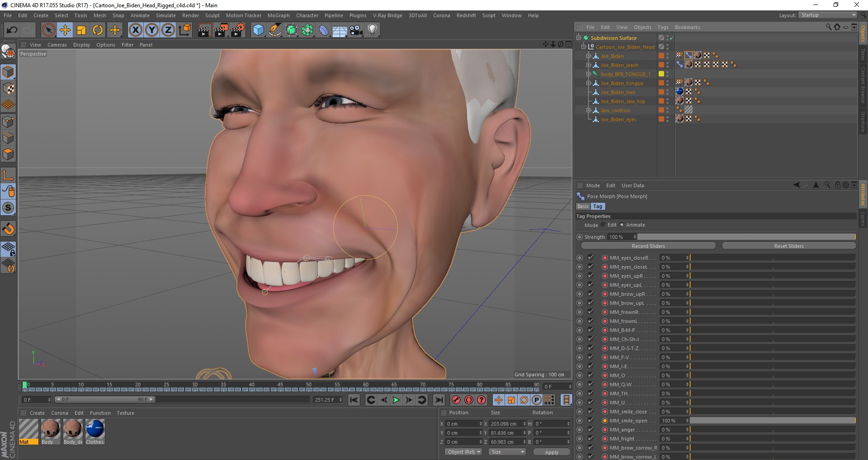The width and height of the screenshot is (868, 460).
Task: Collapse the Subdivision Surface object tree
Action: coord(578,38)
